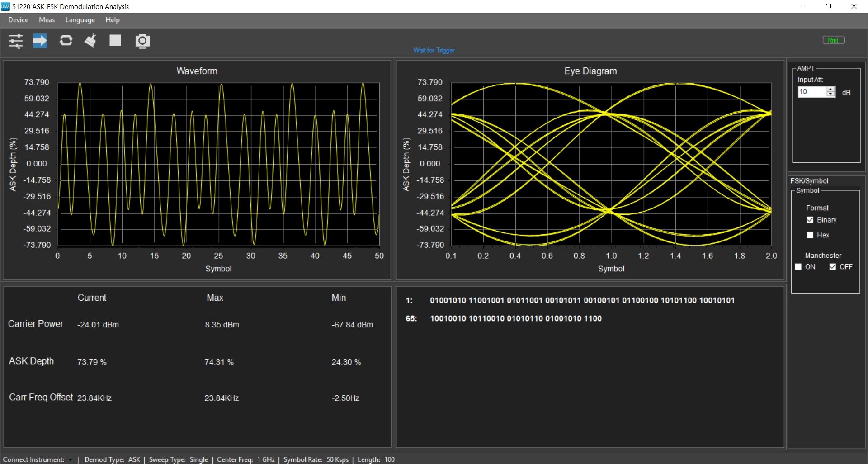The width and height of the screenshot is (868, 464).
Task: Click Center Freq 1 GHz in status bar
Action: 246,459
